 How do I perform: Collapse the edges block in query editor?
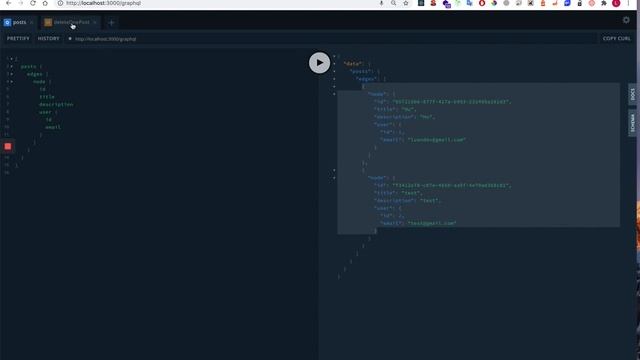click(12, 74)
